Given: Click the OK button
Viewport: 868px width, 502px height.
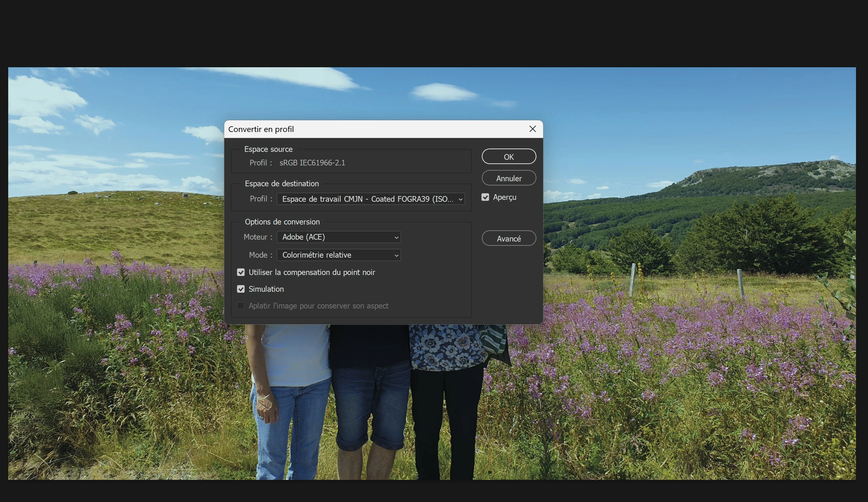Looking at the screenshot, I should click(x=508, y=157).
